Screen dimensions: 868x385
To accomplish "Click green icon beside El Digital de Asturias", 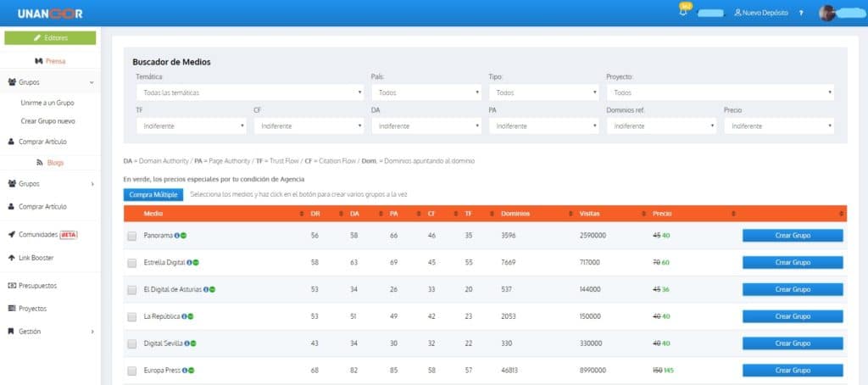I will point(213,289).
